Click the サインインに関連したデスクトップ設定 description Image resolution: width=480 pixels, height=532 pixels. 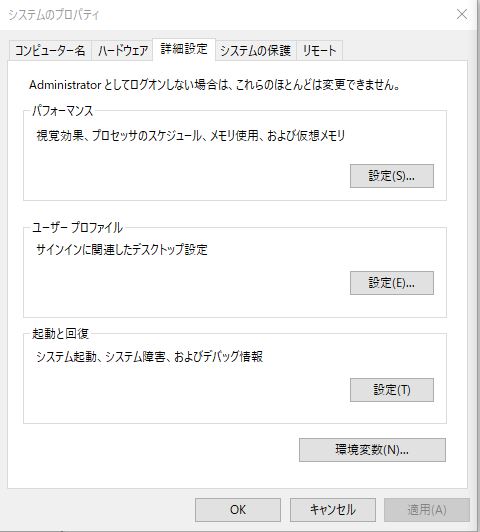tap(122, 250)
